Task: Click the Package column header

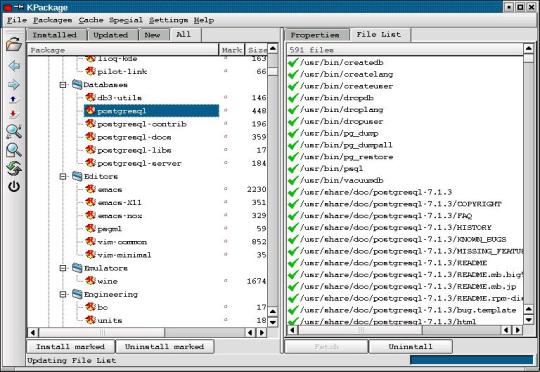Action: (123, 50)
